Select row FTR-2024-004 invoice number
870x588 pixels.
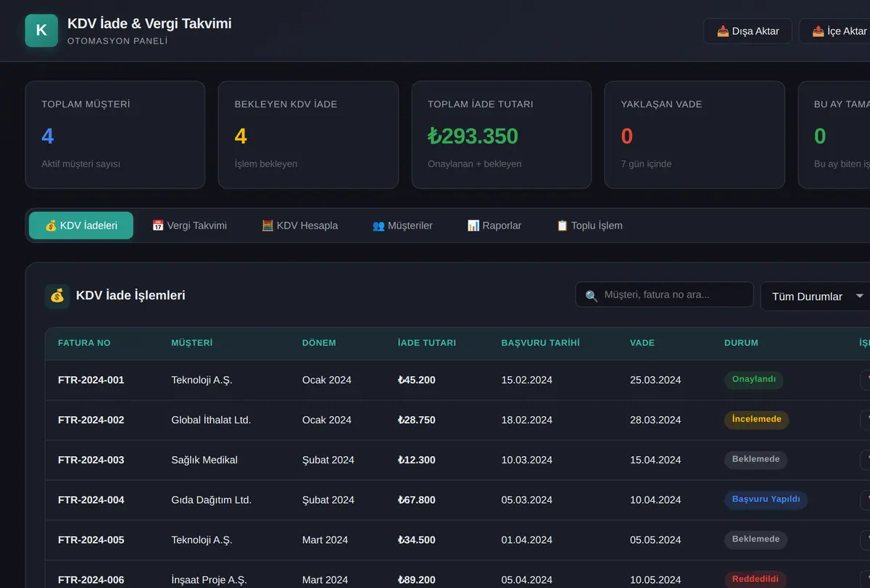coord(91,500)
